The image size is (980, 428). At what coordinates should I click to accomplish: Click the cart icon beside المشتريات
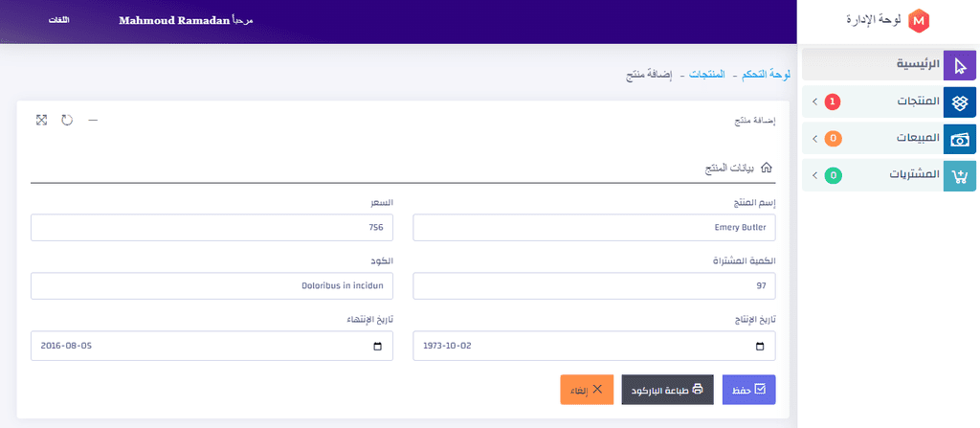coord(959,175)
